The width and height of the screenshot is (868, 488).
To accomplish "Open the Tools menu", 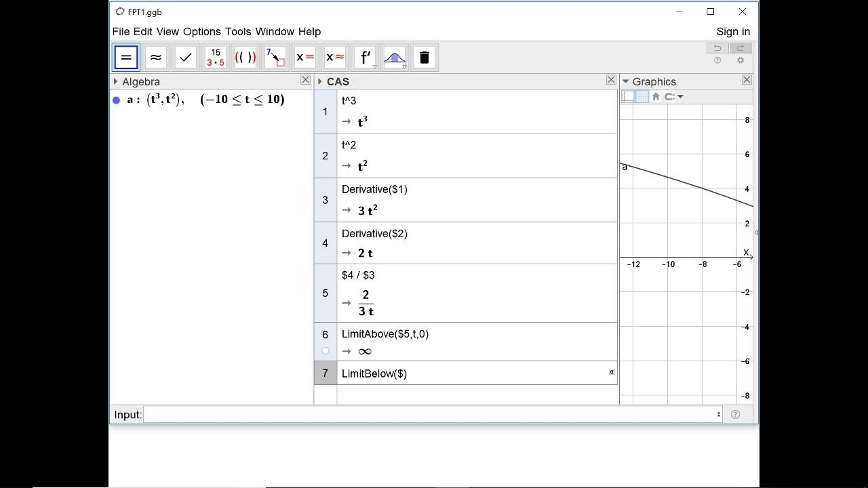I will point(238,32).
